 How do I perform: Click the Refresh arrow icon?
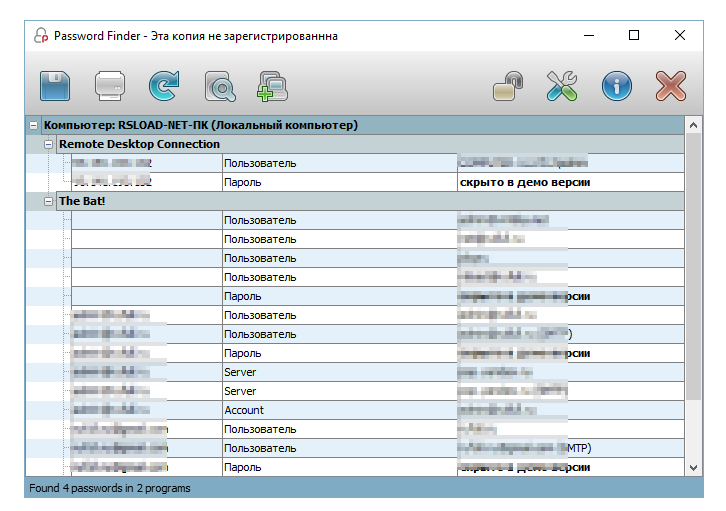[x=164, y=86]
